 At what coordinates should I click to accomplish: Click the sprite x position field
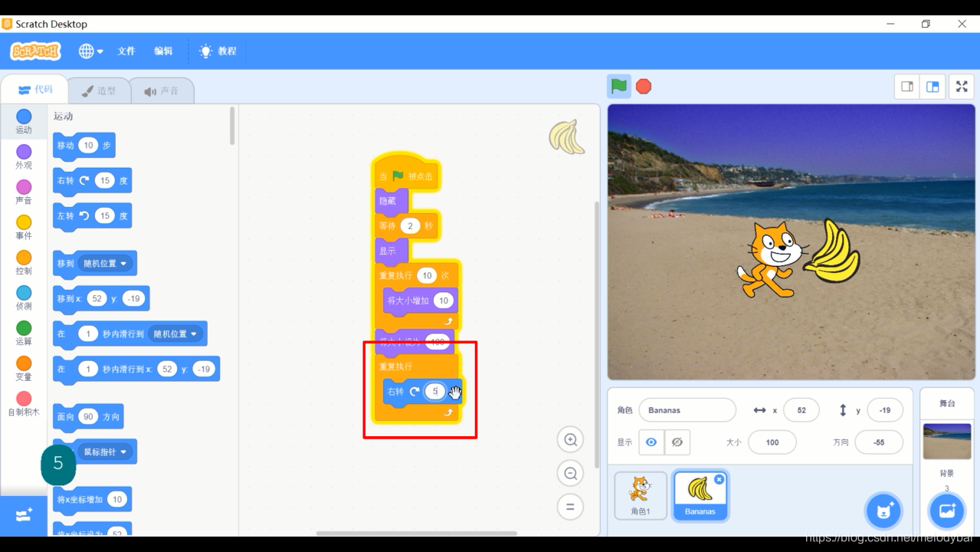tap(801, 410)
